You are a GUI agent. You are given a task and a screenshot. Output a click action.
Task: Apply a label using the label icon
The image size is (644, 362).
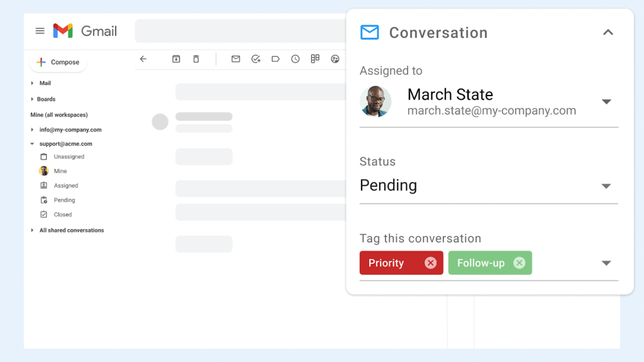[275, 58]
